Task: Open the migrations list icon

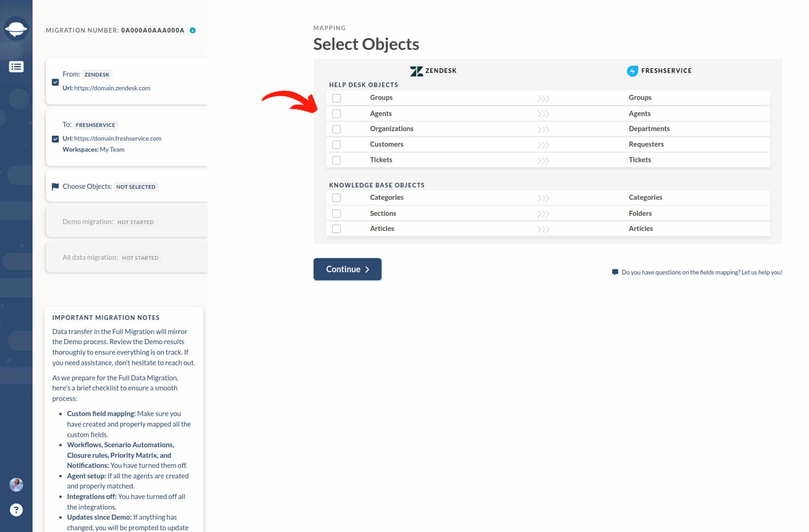Action: 16,67
